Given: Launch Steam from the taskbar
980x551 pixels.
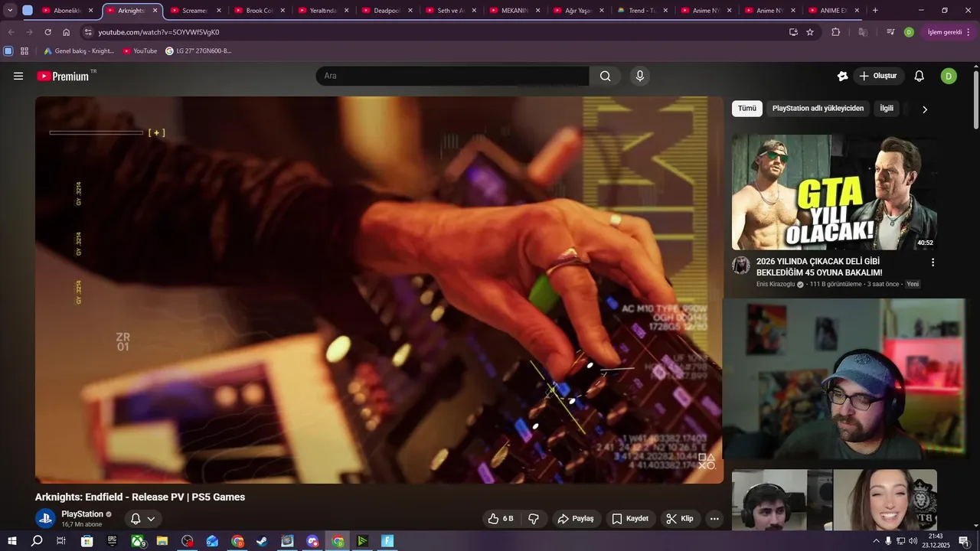Looking at the screenshot, I should pyautogui.click(x=262, y=541).
